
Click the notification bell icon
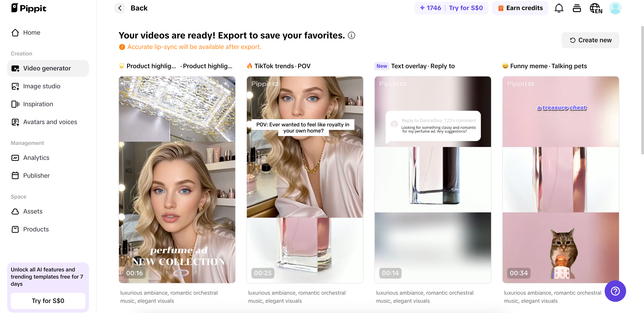coord(559,8)
